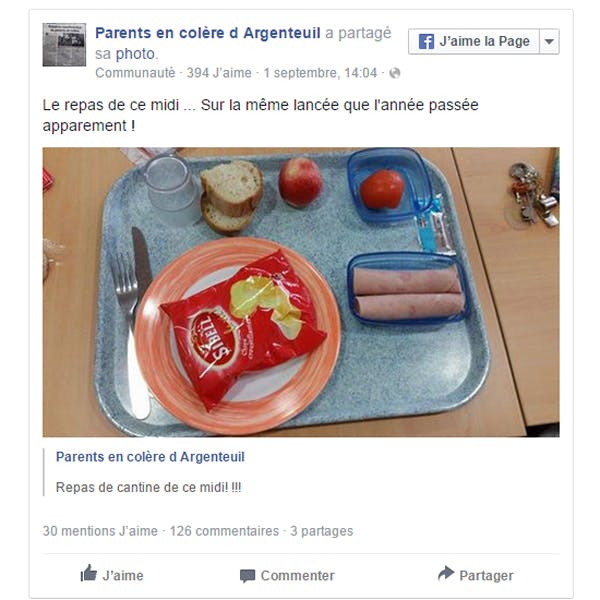Viewport: 600px width, 600px height.
Task: Show the 30 mentions J'aime list
Action: coord(100,531)
